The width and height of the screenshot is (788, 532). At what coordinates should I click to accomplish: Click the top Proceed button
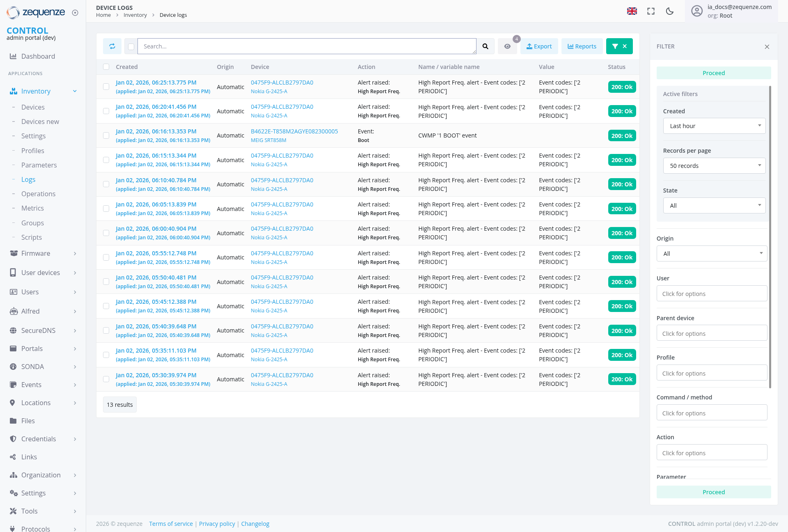pos(714,73)
